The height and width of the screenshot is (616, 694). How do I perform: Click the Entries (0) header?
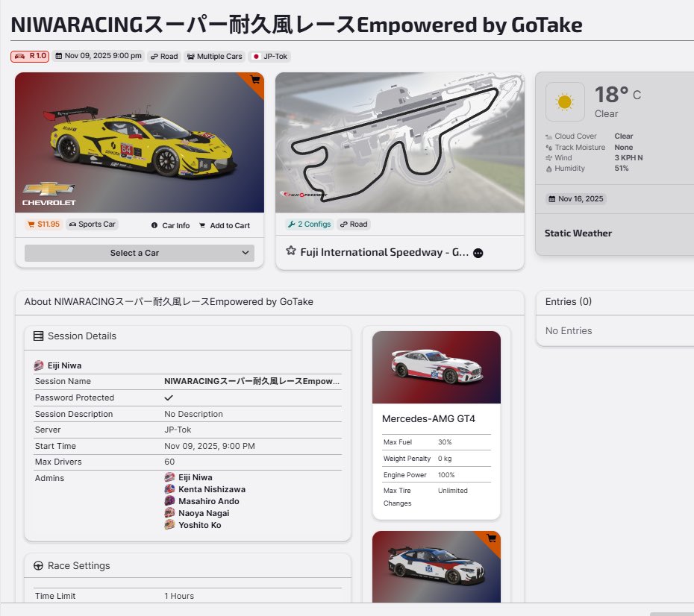click(569, 301)
